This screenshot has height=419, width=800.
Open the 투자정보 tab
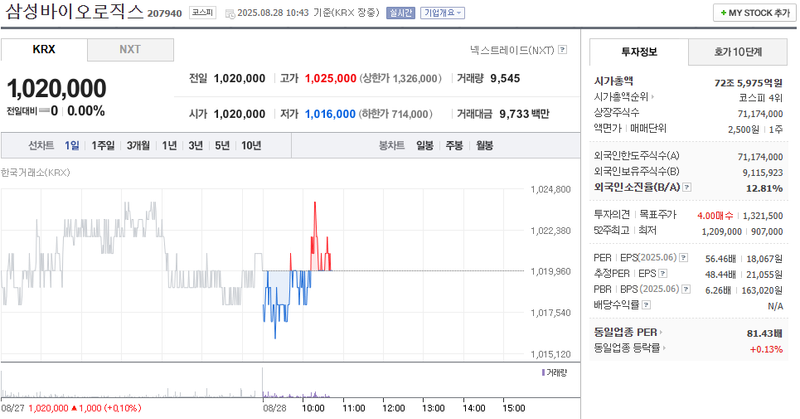(639, 52)
